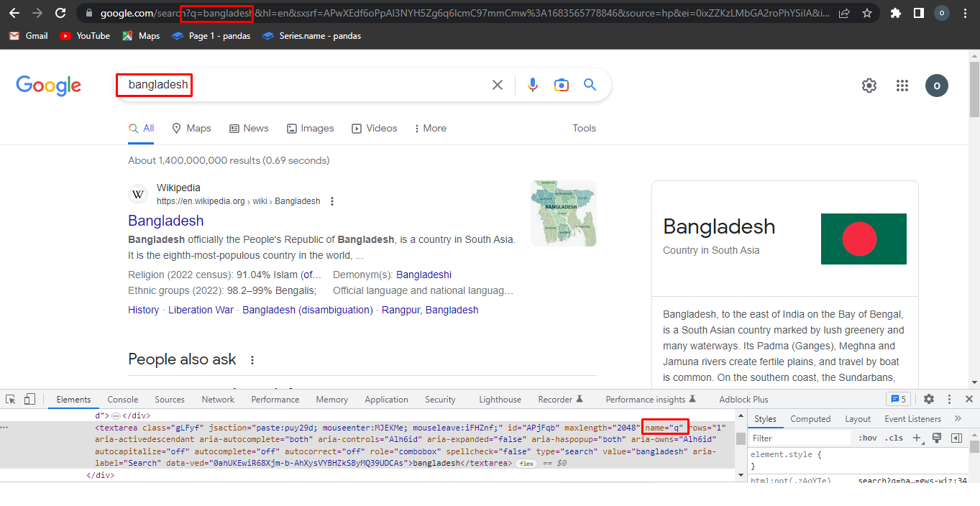This screenshot has width=980, height=506.
Task: Activate DevTools inspect element picker
Action: click(11, 399)
